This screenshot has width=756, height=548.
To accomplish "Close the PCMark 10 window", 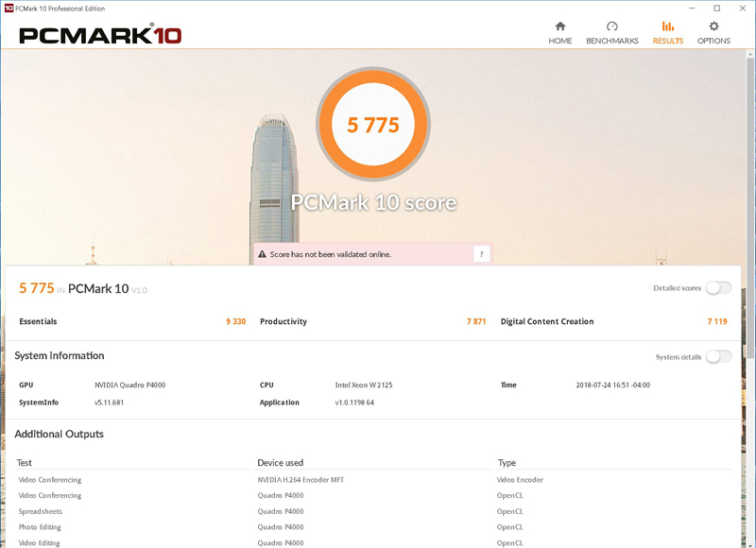I will point(743,9).
